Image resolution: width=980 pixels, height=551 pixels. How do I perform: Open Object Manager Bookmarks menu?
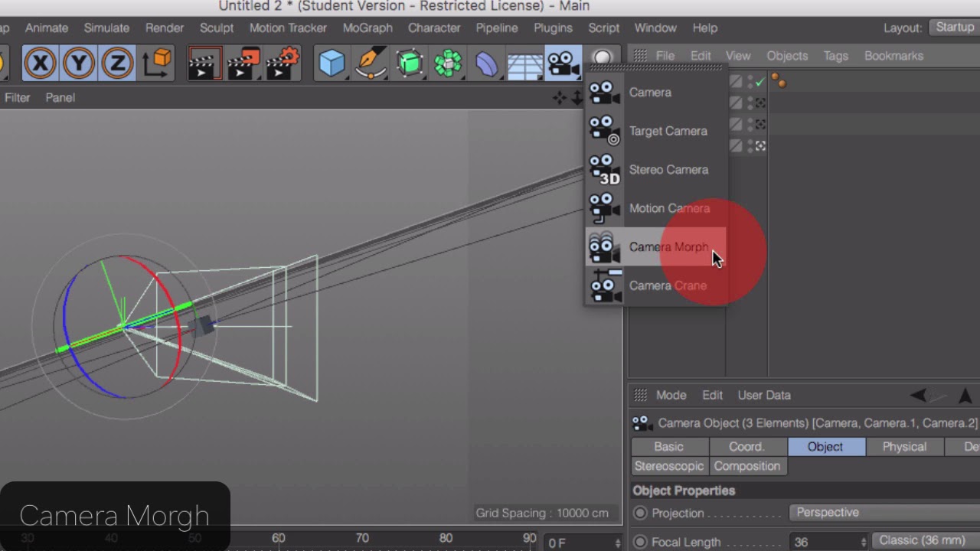click(893, 56)
